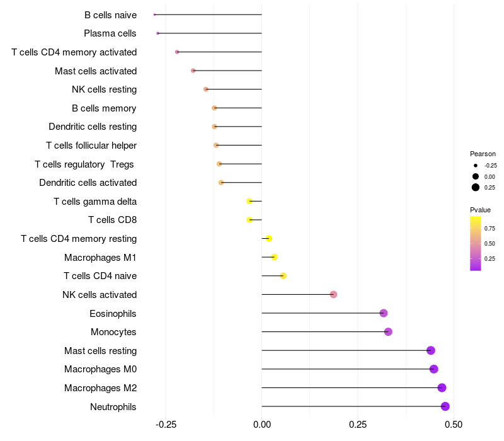Select the Eosinophils data point
This screenshot has height=441, width=504.
383,313
